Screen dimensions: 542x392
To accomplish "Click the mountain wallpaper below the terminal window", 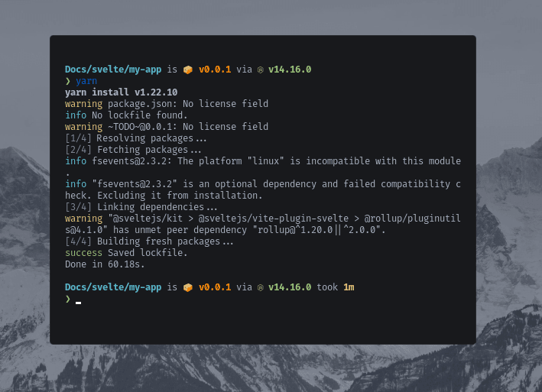I will point(271,369).
